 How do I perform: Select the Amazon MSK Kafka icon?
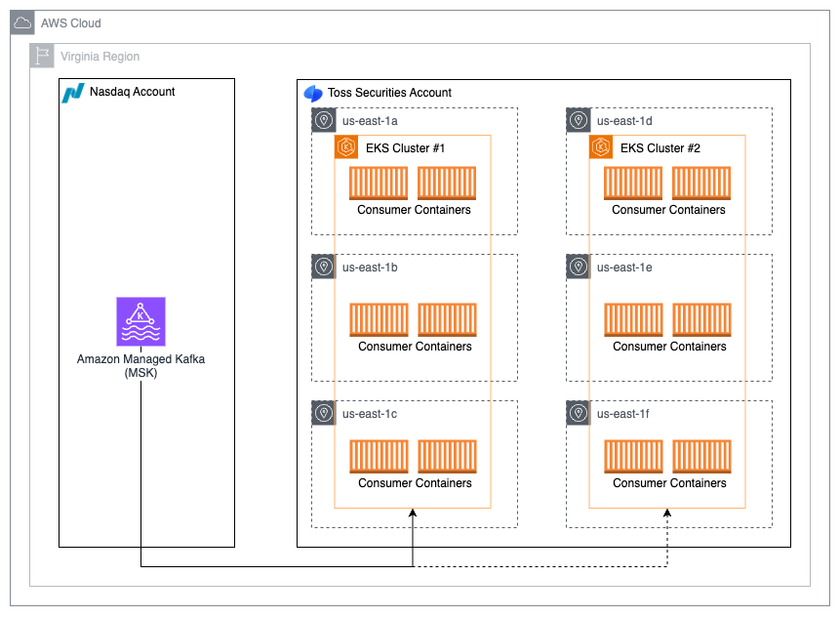coord(140,321)
